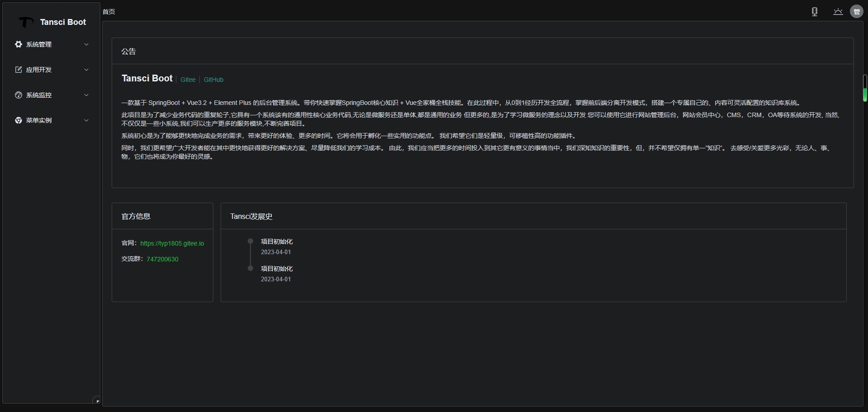868x412 pixels.
Task: Click the paragraph starting with 一款基于 SpringBoot
Action: point(462,103)
